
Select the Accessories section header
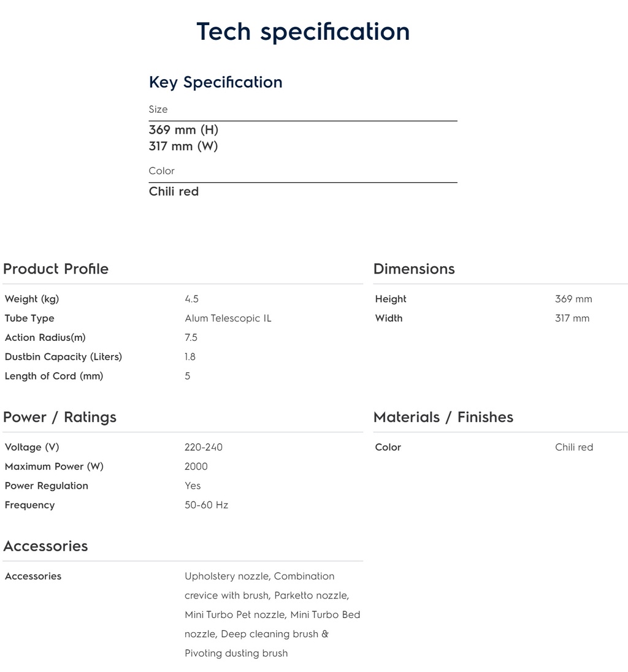45,546
